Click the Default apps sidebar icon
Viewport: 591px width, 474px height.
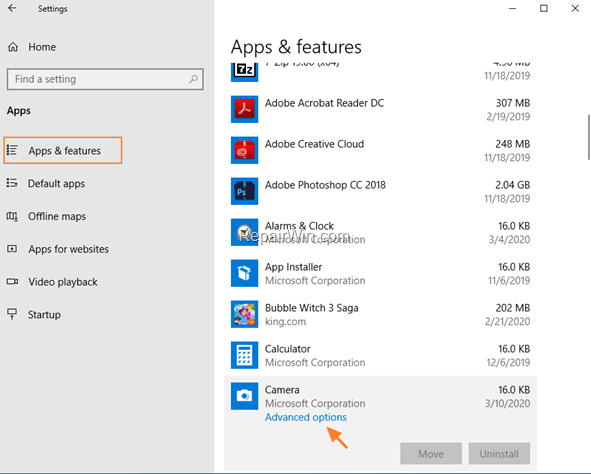coord(12,183)
